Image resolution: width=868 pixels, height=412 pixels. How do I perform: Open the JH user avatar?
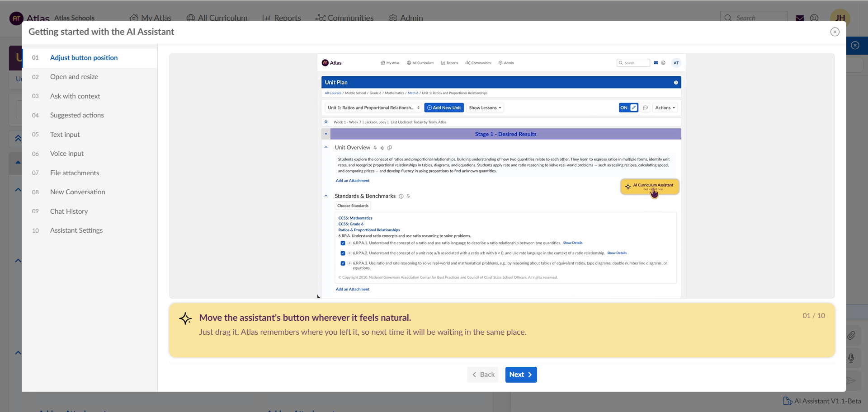point(840,18)
